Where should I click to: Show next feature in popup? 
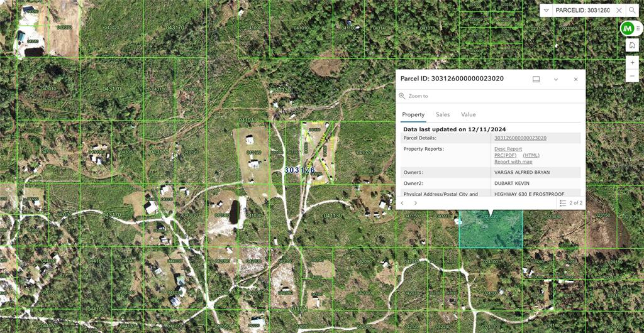click(x=415, y=203)
